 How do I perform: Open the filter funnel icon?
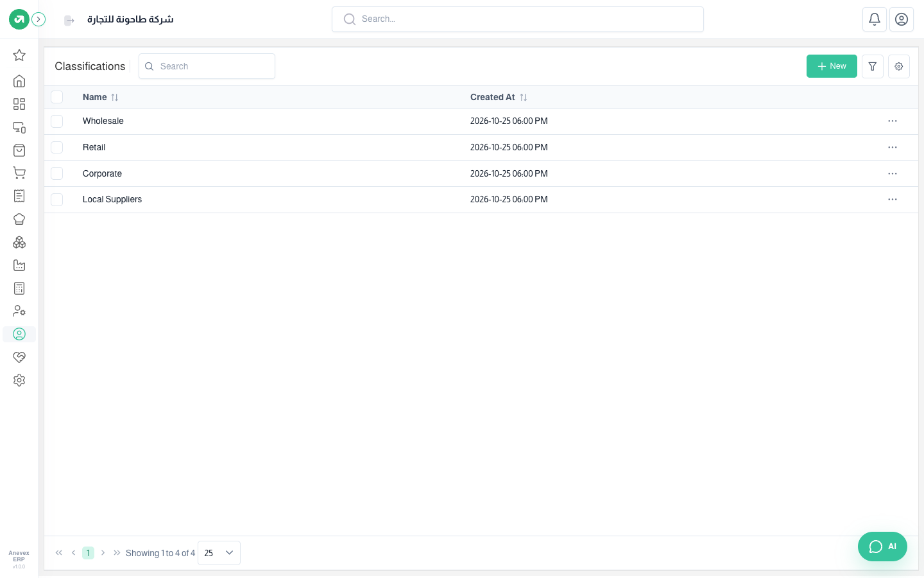coord(873,66)
